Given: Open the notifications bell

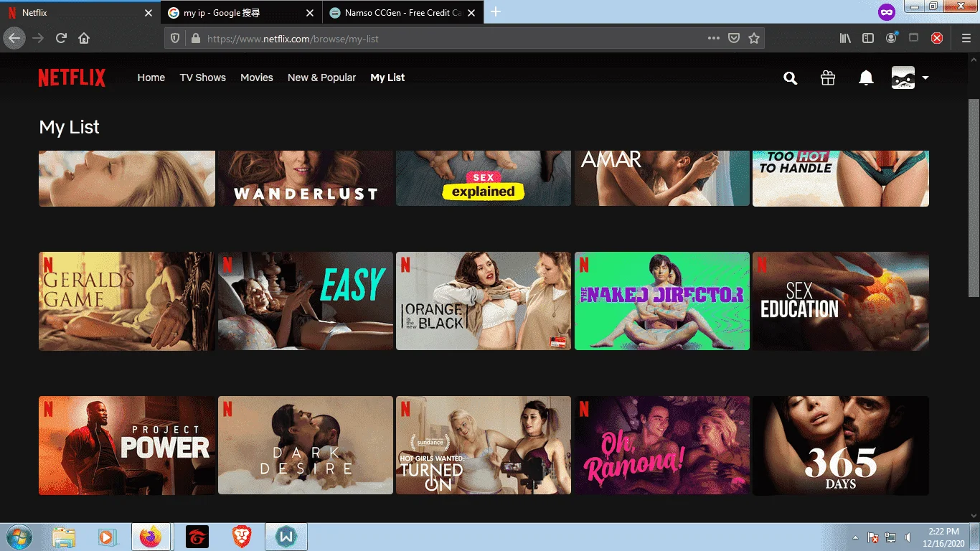Looking at the screenshot, I should (x=866, y=78).
